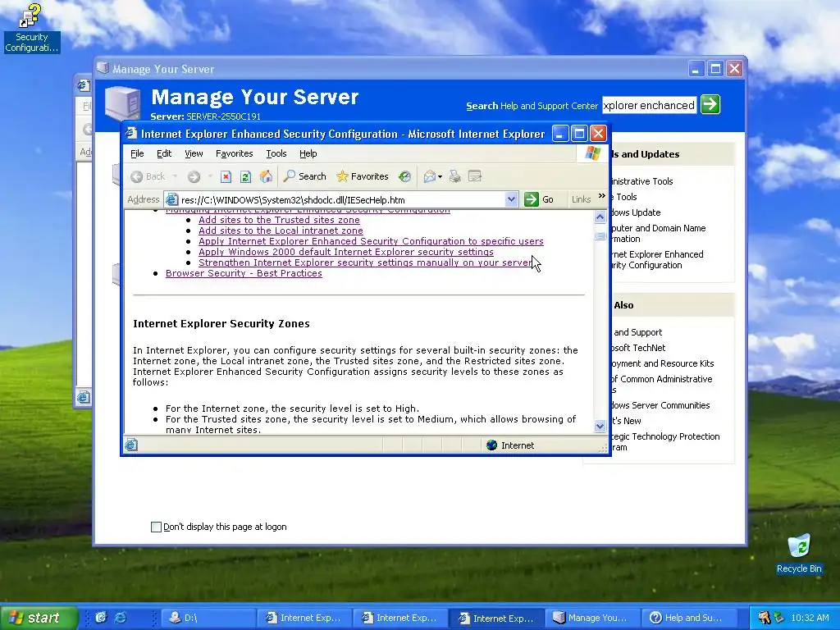Open 'What's New' link in See Also
The height and width of the screenshot is (630, 840).
[x=626, y=421]
